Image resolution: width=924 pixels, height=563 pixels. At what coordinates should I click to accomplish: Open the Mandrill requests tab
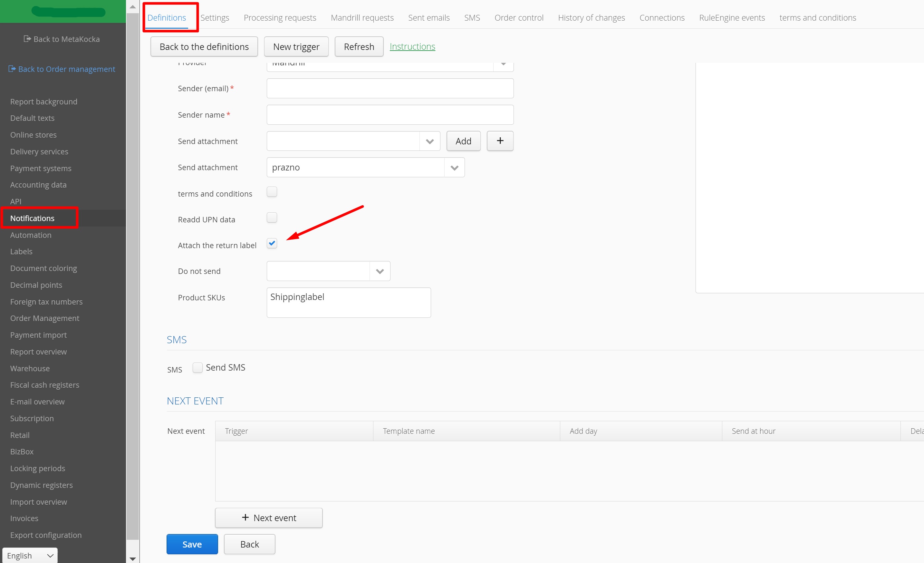[x=362, y=18]
